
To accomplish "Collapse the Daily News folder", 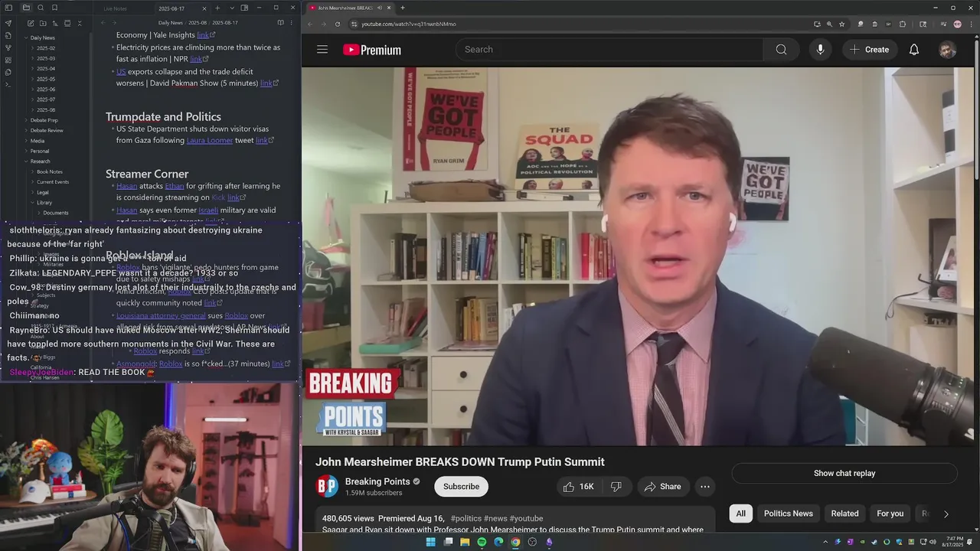I will coord(42,37).
